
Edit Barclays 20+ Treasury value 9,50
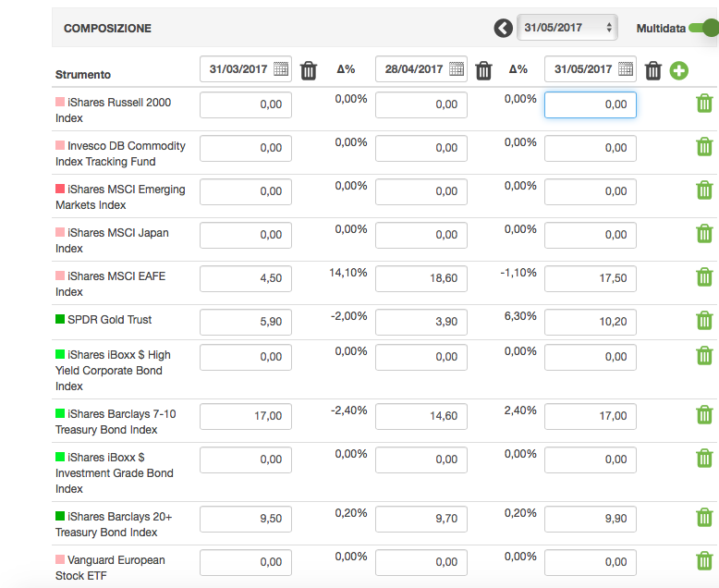246,520
